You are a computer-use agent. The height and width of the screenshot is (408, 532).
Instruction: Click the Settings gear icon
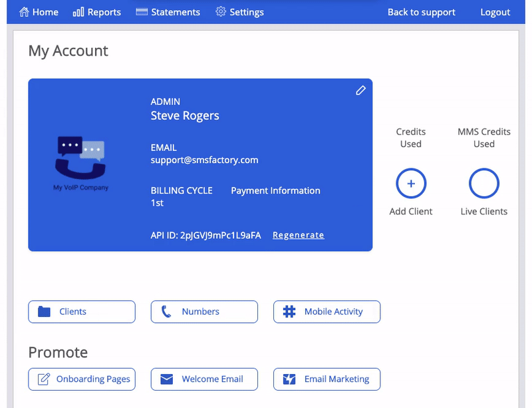point(221,11)
